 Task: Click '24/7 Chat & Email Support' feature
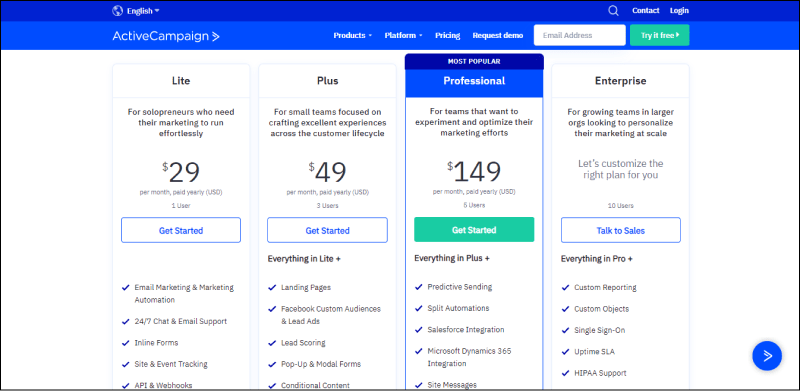click(x=181, y=322)
